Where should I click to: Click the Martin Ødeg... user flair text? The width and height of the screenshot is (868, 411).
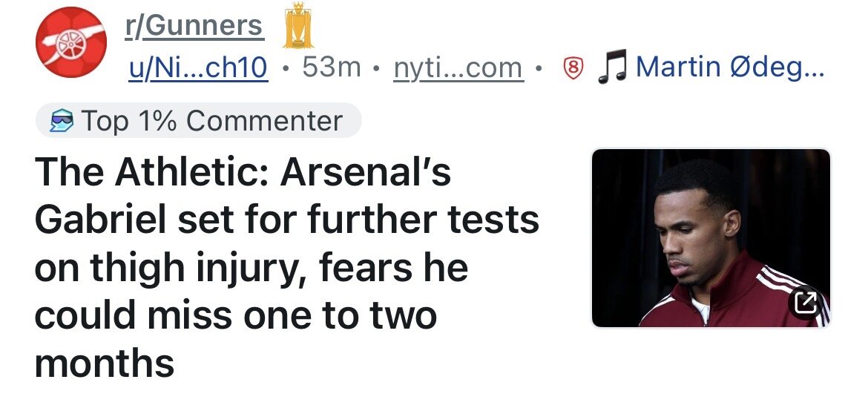730,68
